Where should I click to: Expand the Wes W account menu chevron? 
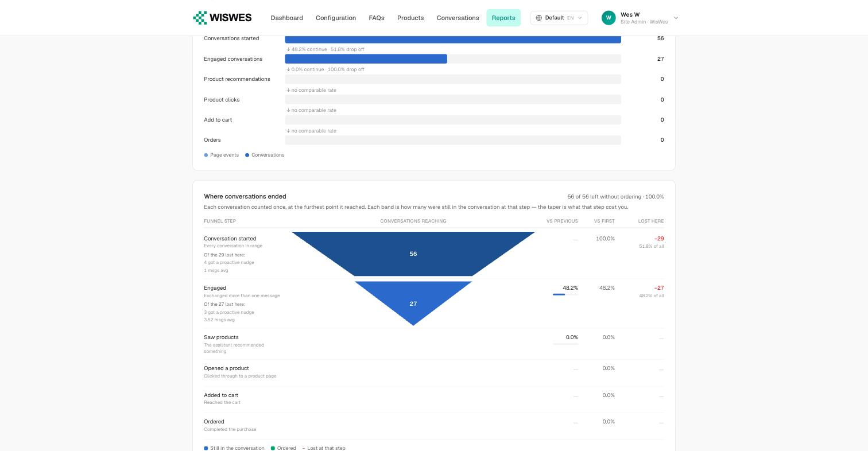(x=676, y=18)
